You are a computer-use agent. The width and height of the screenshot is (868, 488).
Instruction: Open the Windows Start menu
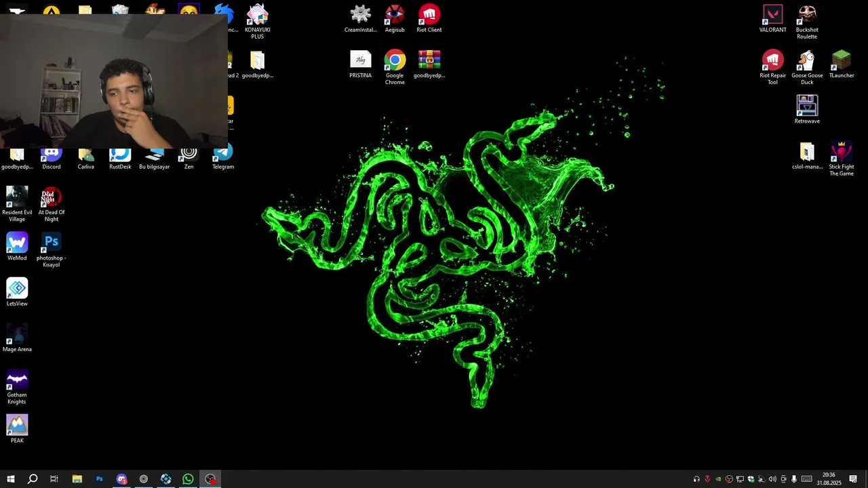11,479
